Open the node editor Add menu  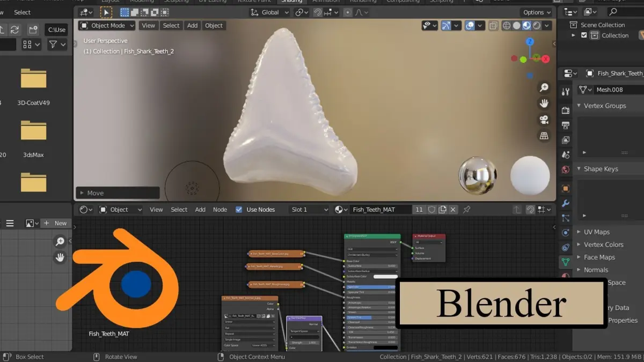click(x=200, y=210)
